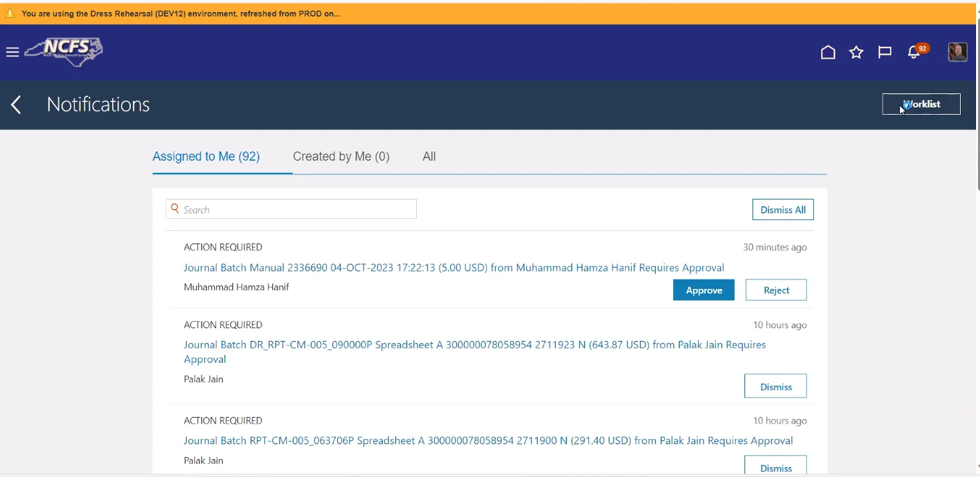Viewport: 980px width, 477px height.
Task: Click Dismiss All button
Action: pyautogui.click(x=783, y=209)
